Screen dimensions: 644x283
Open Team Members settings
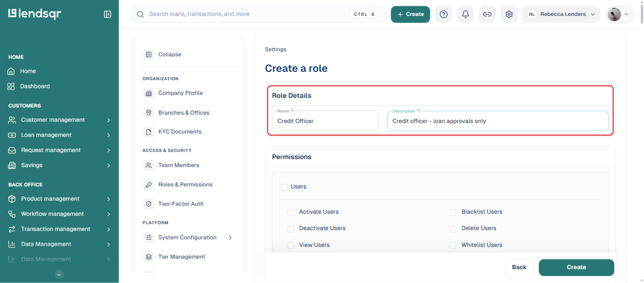coord(179,165)
